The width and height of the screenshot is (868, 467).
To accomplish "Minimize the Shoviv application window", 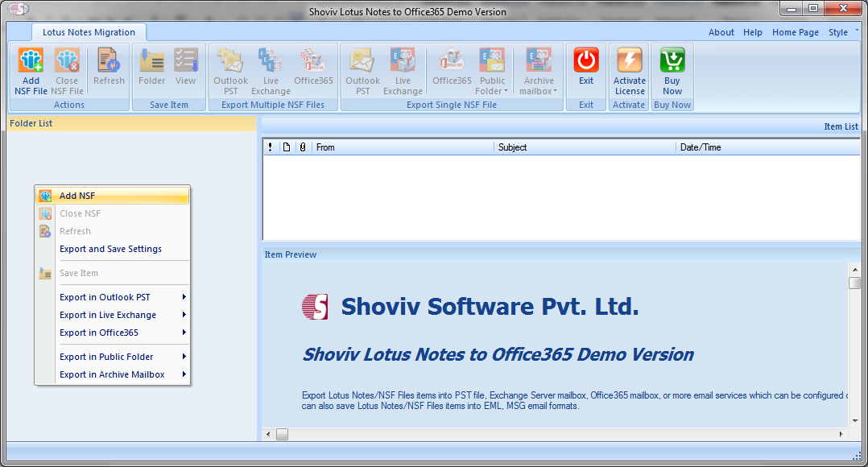I will point(792,8).
